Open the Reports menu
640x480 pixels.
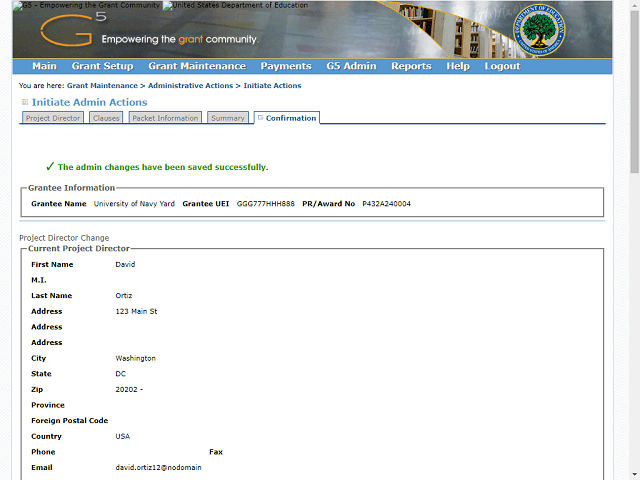(x=411, y=66)
